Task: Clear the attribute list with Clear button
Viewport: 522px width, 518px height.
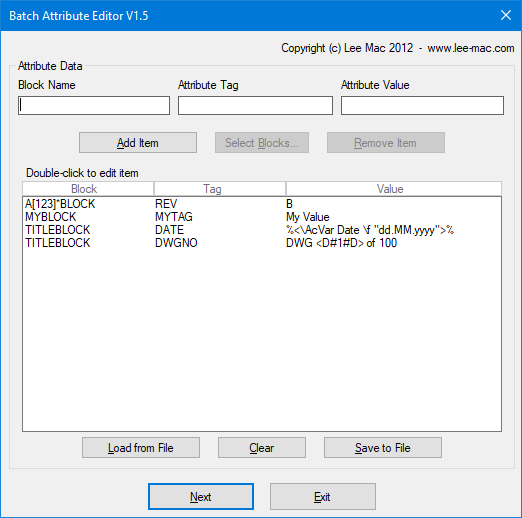Action: click(x=262, y=448)
